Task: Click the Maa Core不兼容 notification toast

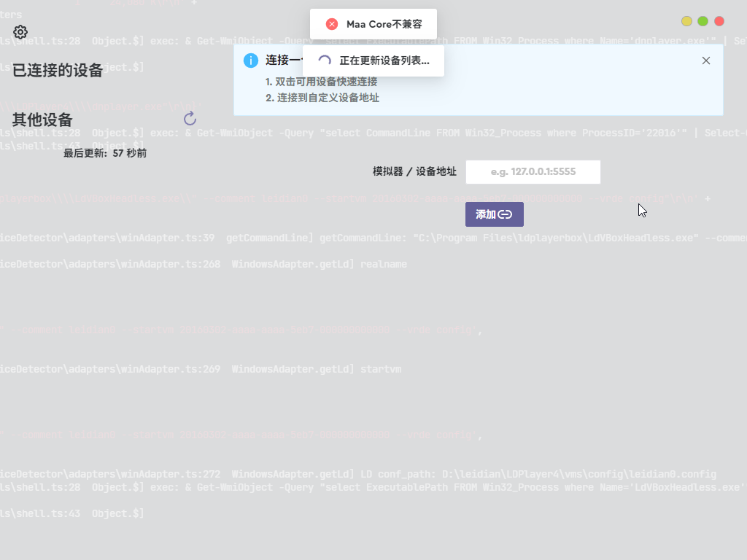Action: [x=373, y=24]
